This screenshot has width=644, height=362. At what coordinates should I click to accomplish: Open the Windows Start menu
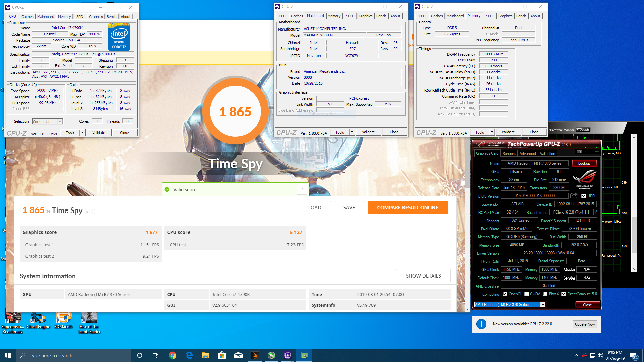pyautogui.click(x=8, y=355)
